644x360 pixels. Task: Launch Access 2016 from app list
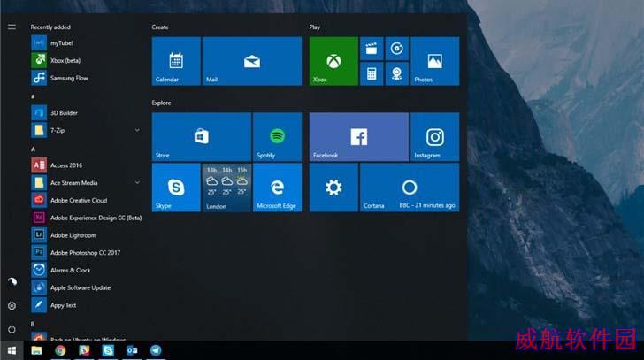tap(87, 165)
